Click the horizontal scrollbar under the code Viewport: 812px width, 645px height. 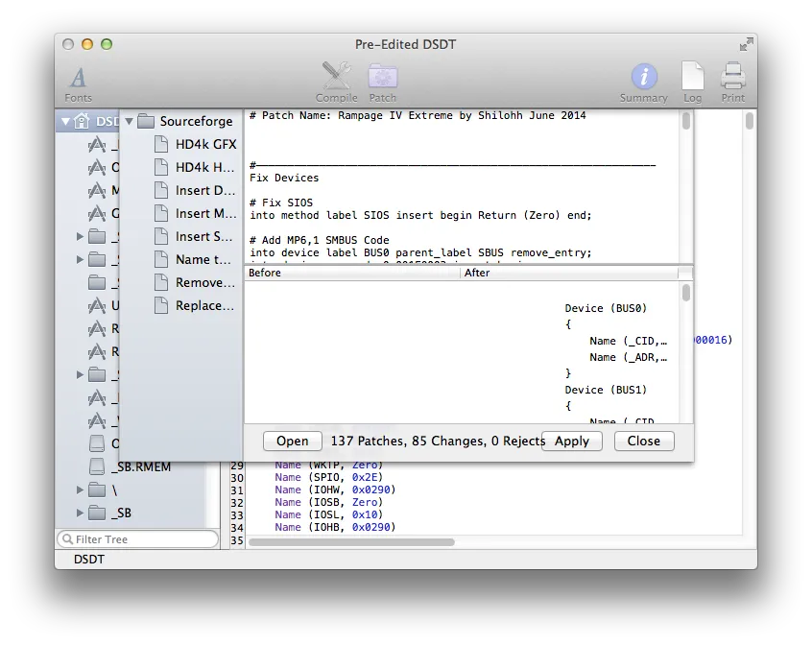coord(351,541)
